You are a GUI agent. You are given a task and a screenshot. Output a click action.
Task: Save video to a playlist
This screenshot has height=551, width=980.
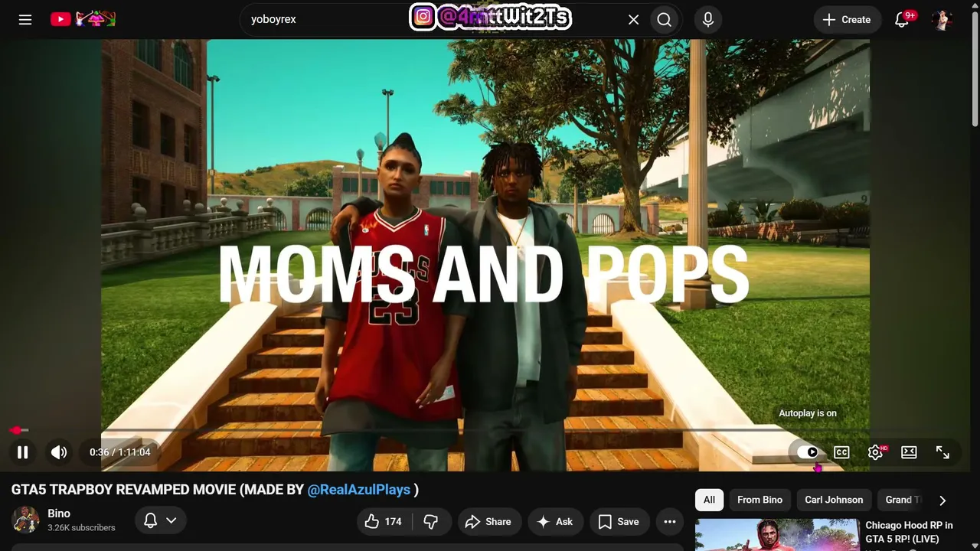619,521
